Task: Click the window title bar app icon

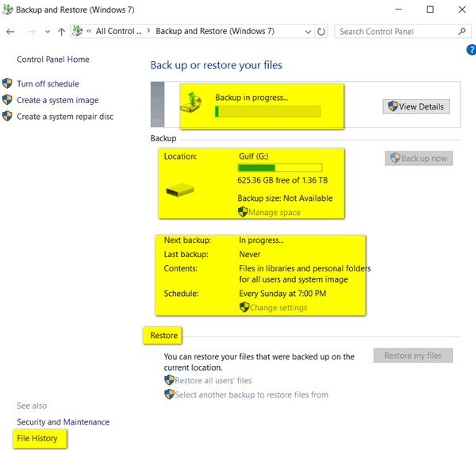Action: tap(7, 10)
